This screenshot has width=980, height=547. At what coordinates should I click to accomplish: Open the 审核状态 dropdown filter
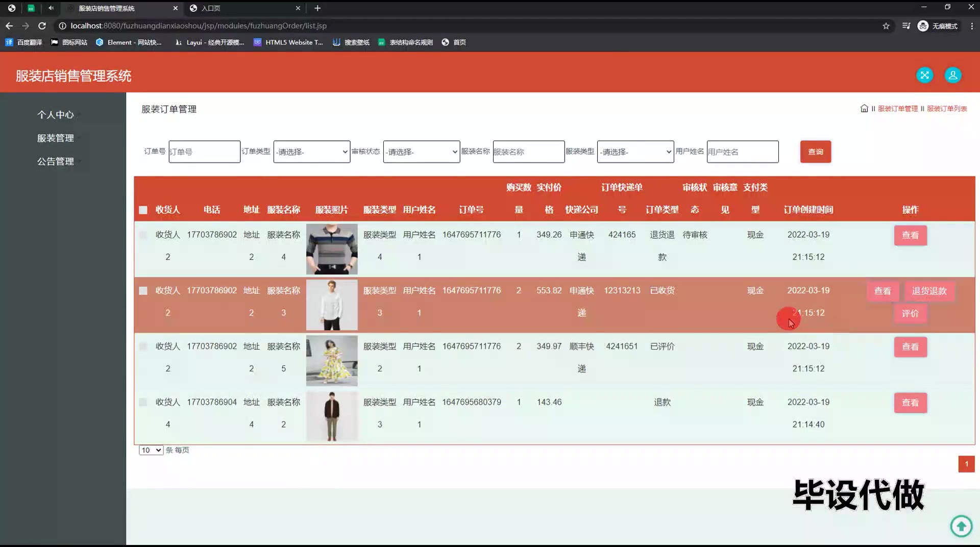click(x=422, y=152)
